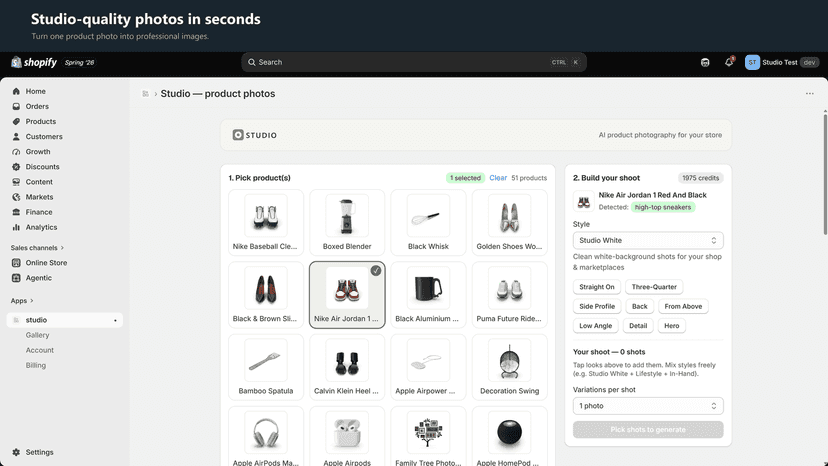Open the three-dot more actions menu
The width and height of the screenshot is (828, 466).
810,94
